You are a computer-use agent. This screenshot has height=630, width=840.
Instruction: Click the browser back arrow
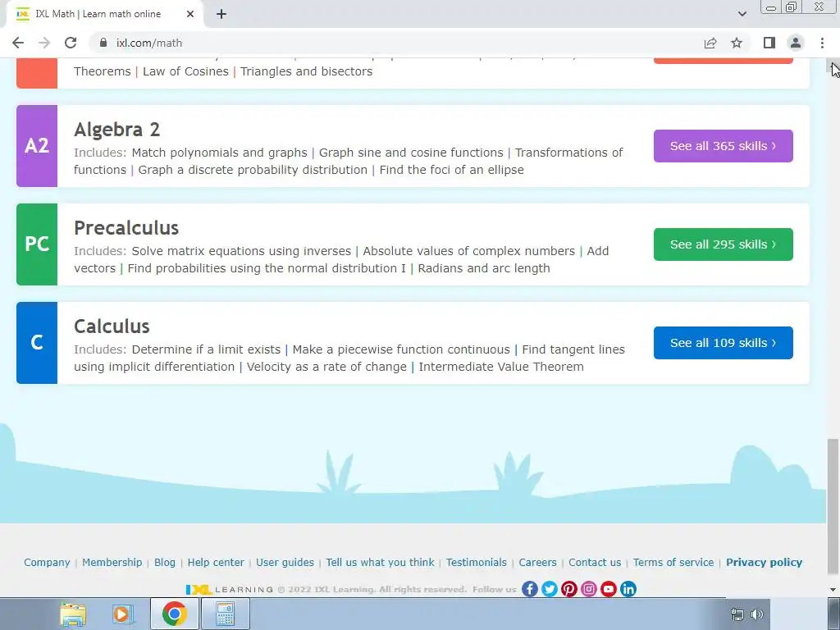18,43
